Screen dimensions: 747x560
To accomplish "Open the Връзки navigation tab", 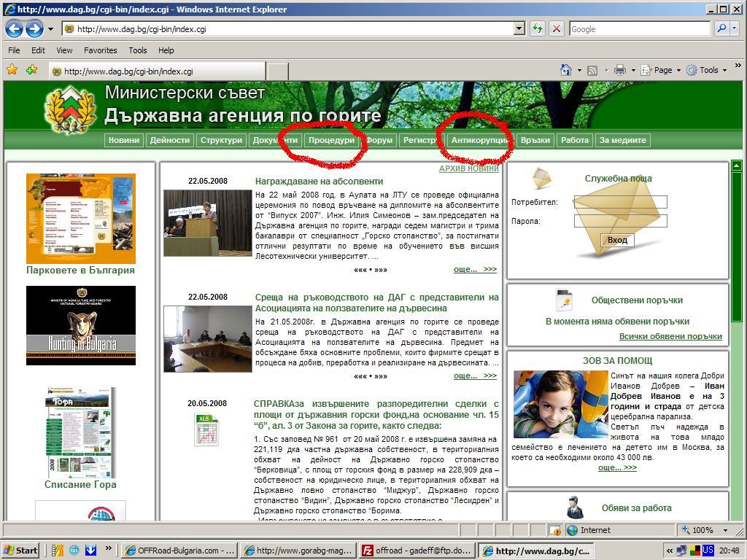I will [x=535, y=140].
